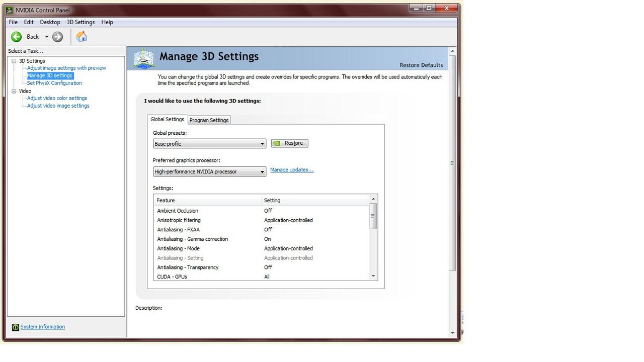Click the System Information icon
This screenshot has width=644, height=362.
tap(15, 327)
